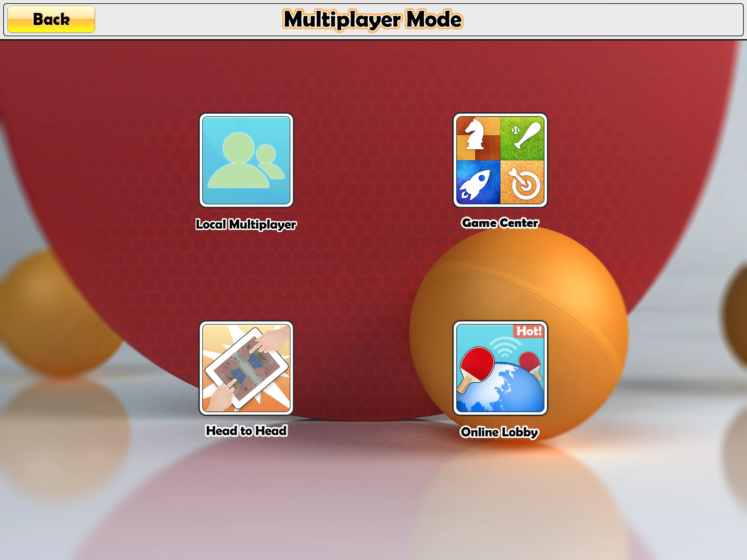Image resolution: width=747 pixels, height=560 pixels.
Task: Tap the 'Head to Head' text label
Action: click(246, 431)
